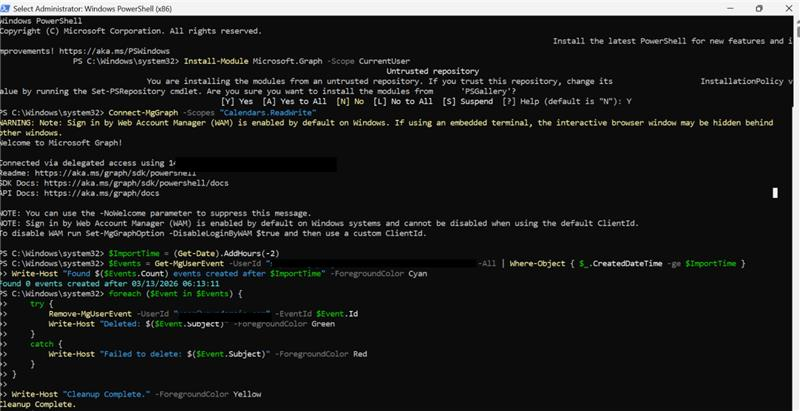The width and height of the screenshot is (800, 411).
Task: Click the '-NoWelcome parameter' note line
Action: pyautogui.click(x=156, y=213)
